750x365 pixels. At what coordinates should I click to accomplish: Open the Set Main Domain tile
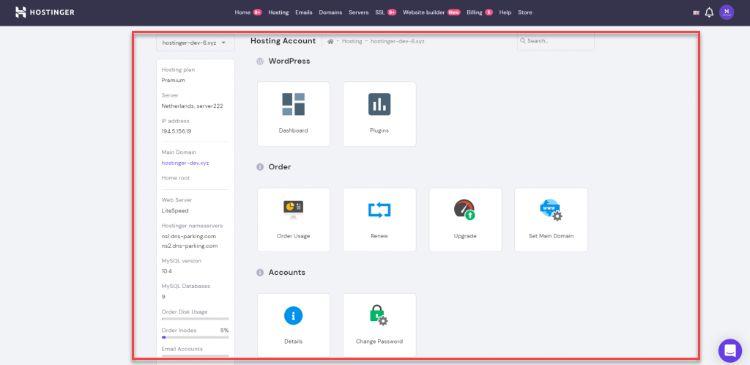coord(551,220)
